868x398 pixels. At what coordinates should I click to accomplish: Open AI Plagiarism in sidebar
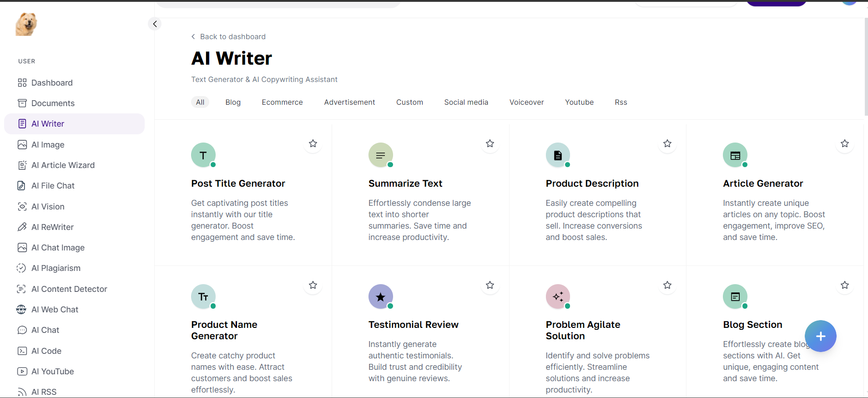(56, 268)
